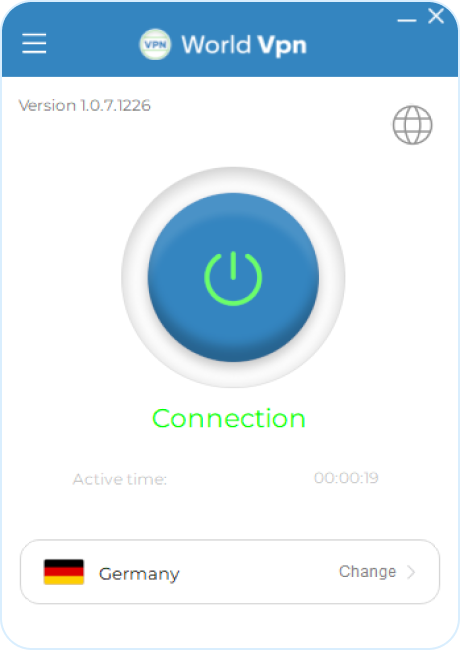Open the hamburger menu
The height and width of the screenshot is (650, 460).
pos(34,44)
